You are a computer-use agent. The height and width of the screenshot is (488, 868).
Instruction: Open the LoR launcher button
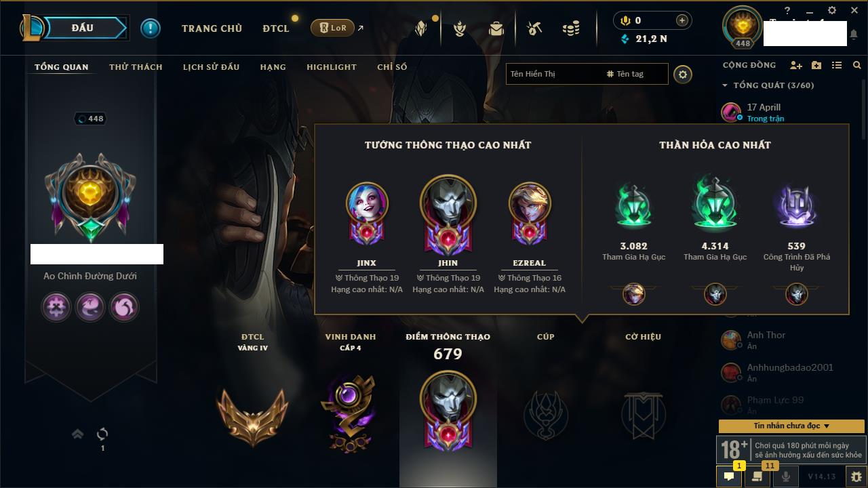332,28
